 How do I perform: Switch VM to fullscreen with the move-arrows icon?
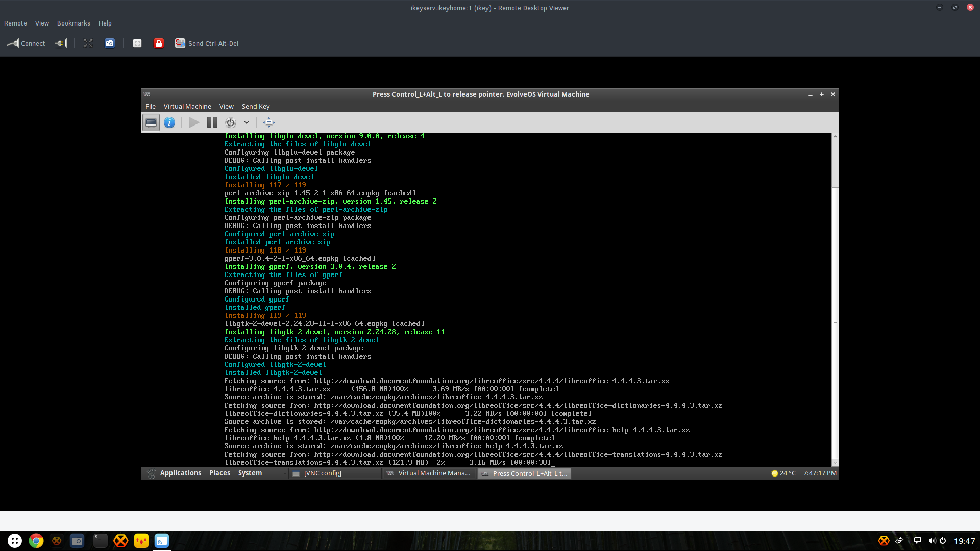pos(269,122)
